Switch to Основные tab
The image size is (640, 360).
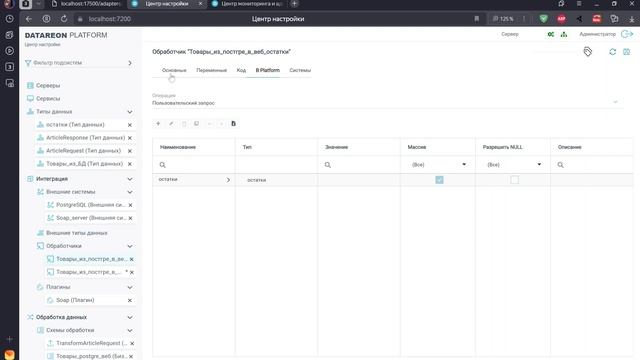(x=174, y=70)
